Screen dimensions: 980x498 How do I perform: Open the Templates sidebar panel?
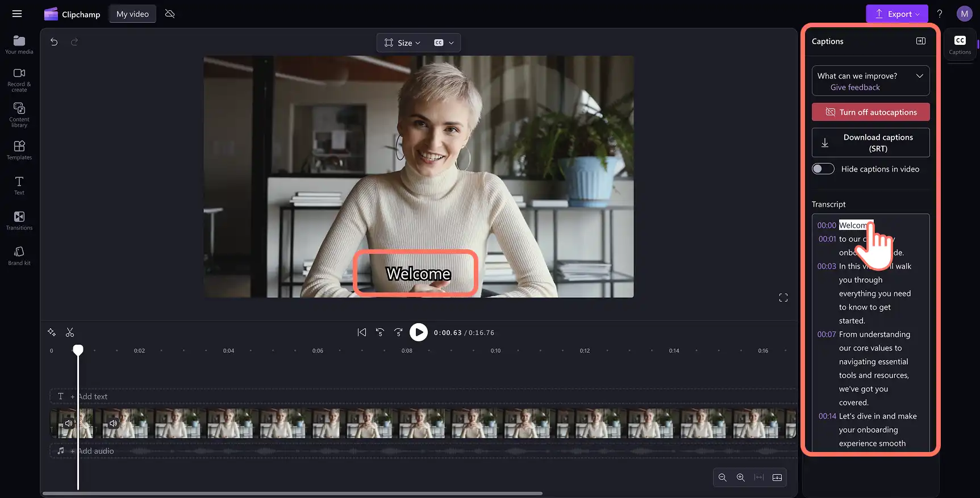(19, 150)
